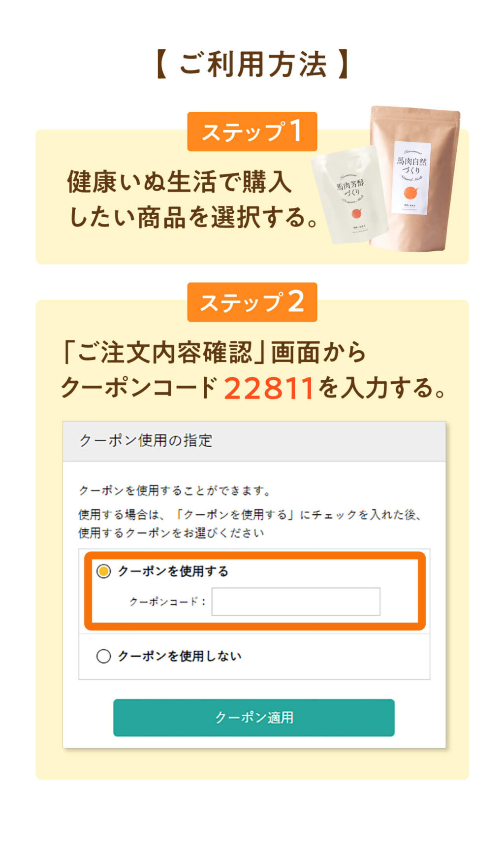
Task: Click the ご利用方法 page heading
Action: (252, 64)
